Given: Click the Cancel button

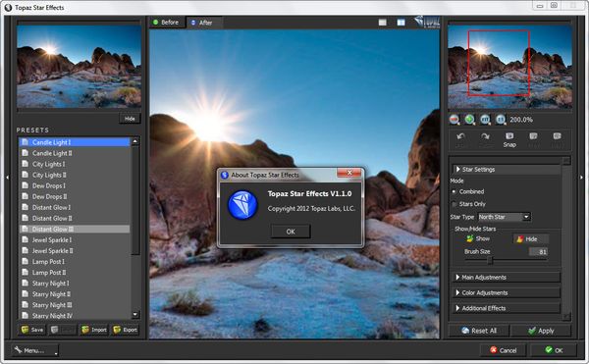Looking at the screenshot, I should click(x=503, y=350).
